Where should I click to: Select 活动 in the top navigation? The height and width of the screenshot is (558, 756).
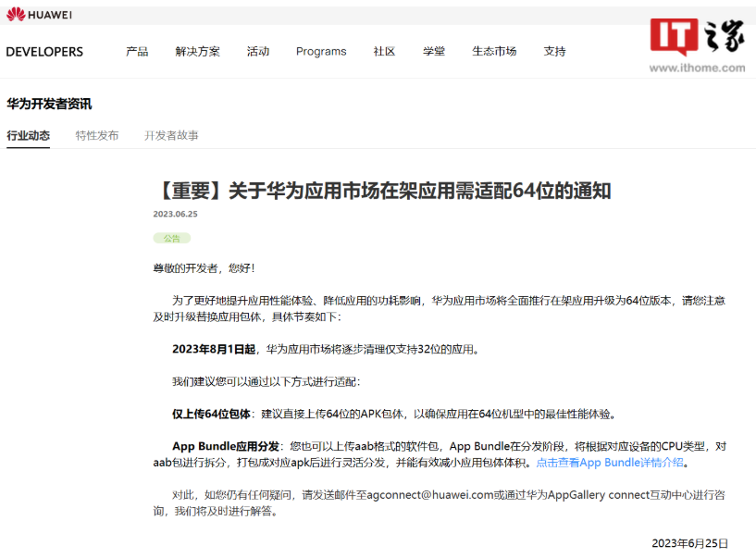tap(258, 52)
